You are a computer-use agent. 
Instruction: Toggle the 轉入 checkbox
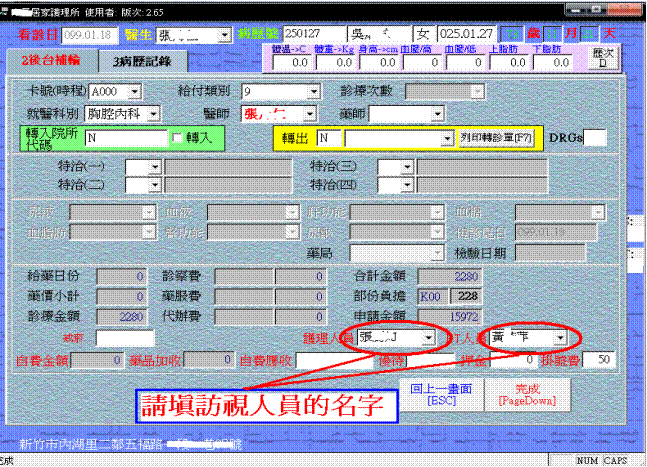click(178, 137)
